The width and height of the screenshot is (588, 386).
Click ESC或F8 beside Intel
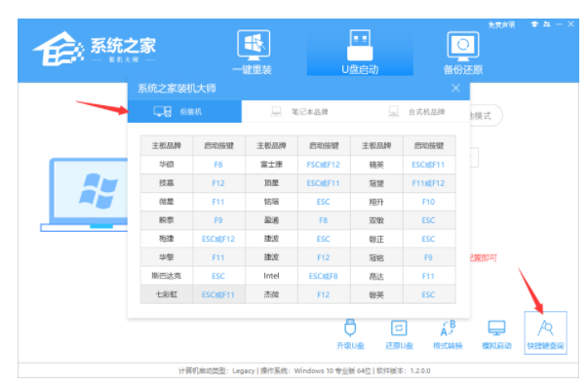pos(323,276)
